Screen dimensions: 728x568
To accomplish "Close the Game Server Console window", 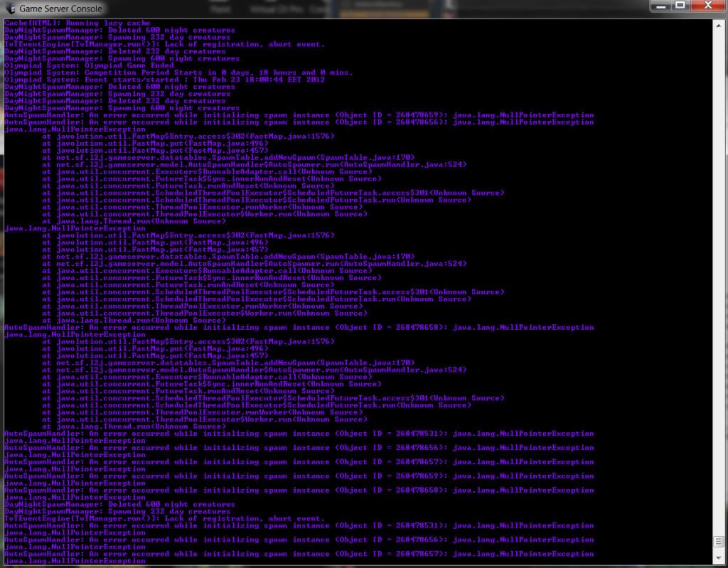I will click(707, 6).
